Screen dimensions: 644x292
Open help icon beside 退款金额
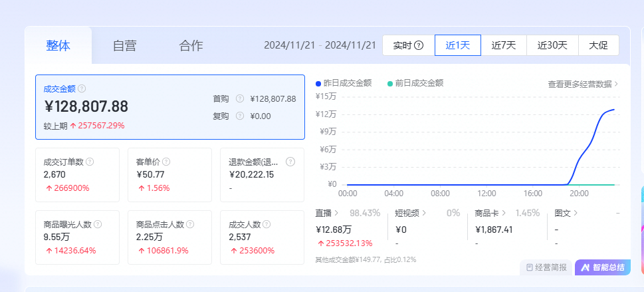point(290,162)
